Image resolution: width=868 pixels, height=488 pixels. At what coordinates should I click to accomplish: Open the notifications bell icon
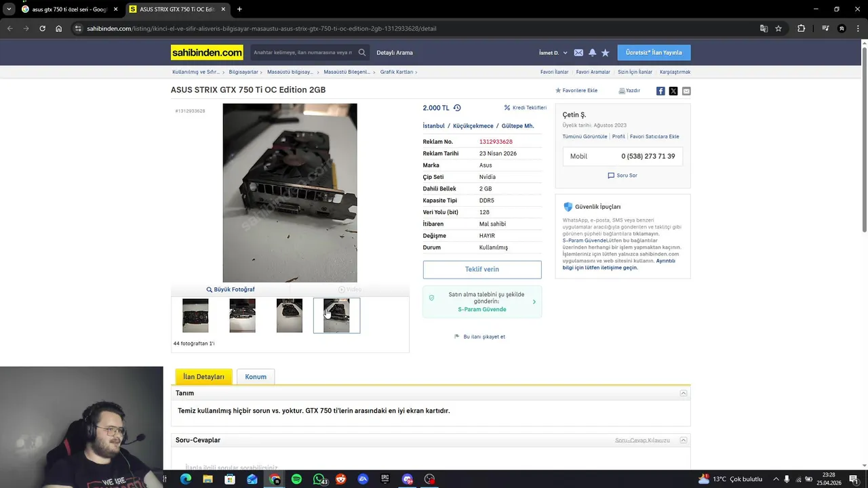pyautogui.click(x=592, y=52)
